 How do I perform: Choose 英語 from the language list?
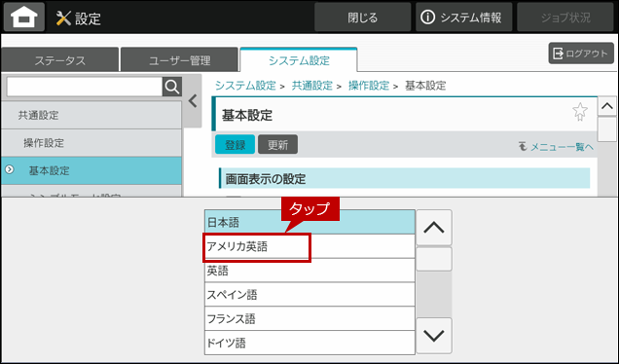point(309,271)
